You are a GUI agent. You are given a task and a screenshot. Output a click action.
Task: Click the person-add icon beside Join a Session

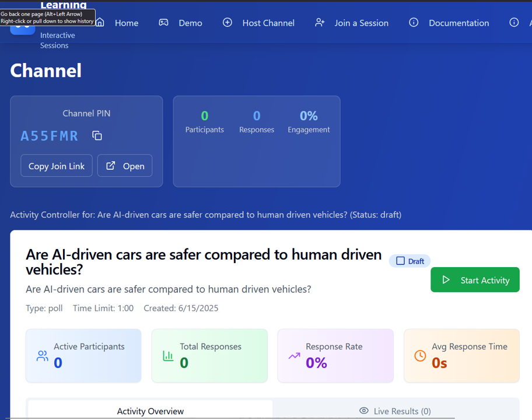click(320, 22)
